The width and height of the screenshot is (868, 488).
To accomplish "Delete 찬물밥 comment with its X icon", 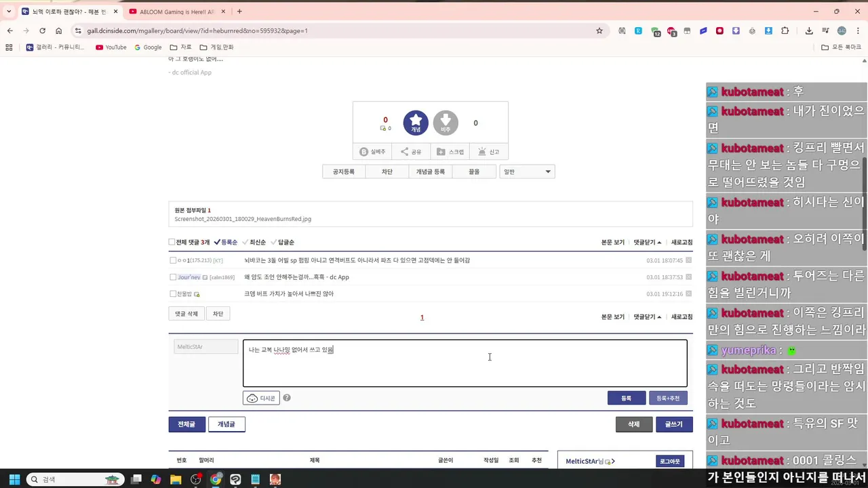I will (689, 293).
